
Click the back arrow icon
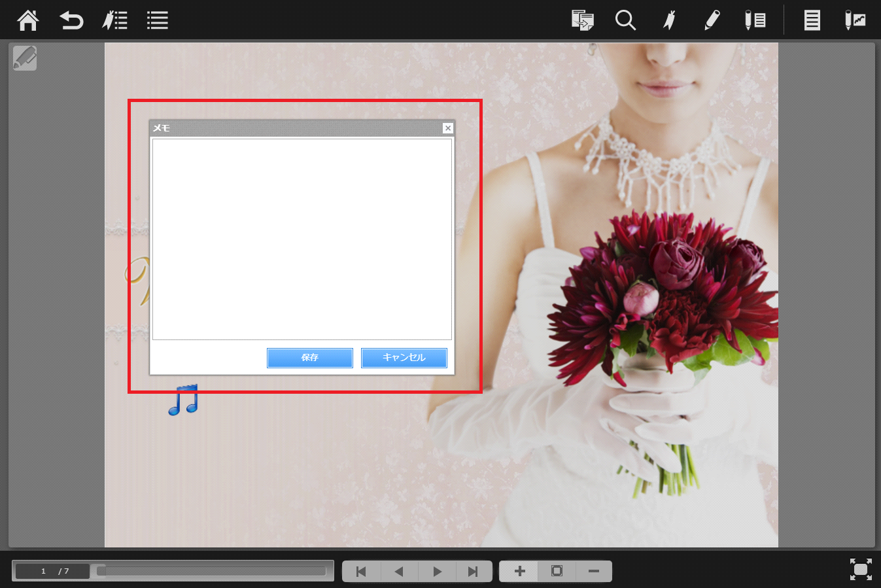pyautogui.click(x=71, y=20)
